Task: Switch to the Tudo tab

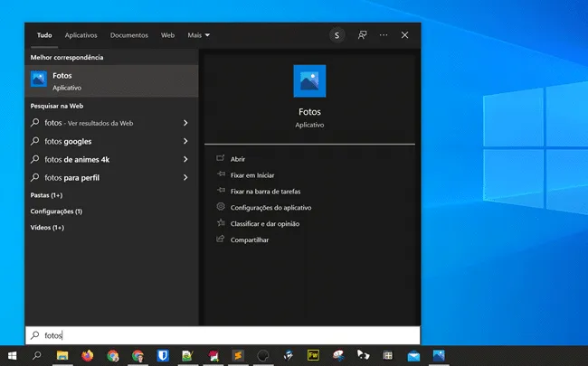Action: [44, 35]
